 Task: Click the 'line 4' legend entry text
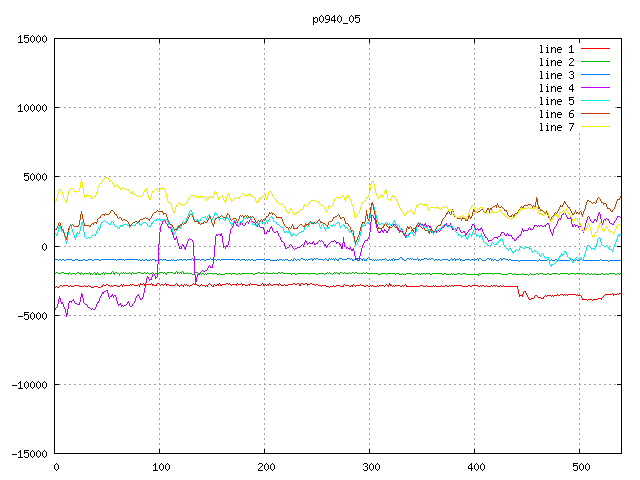[x=557, y=88]
